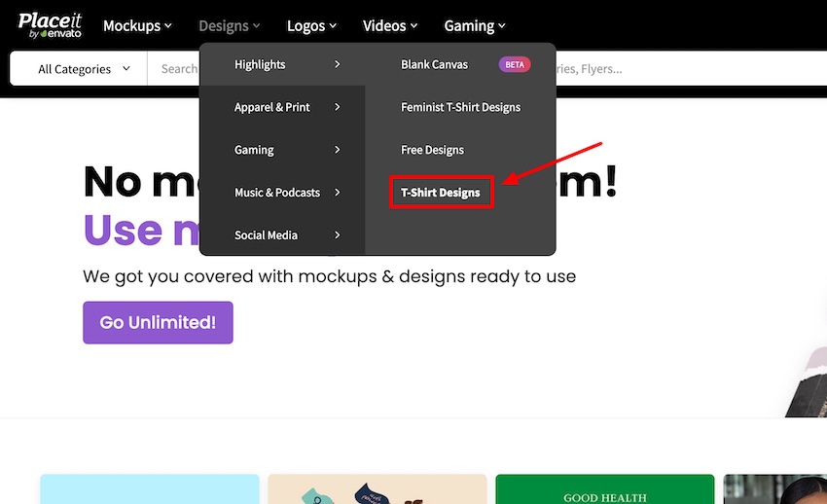Image resolution: width=827 pixels, height=504 pixels.
Task: Choose Blank Canvas from the submenu
Action: point(434,64)
